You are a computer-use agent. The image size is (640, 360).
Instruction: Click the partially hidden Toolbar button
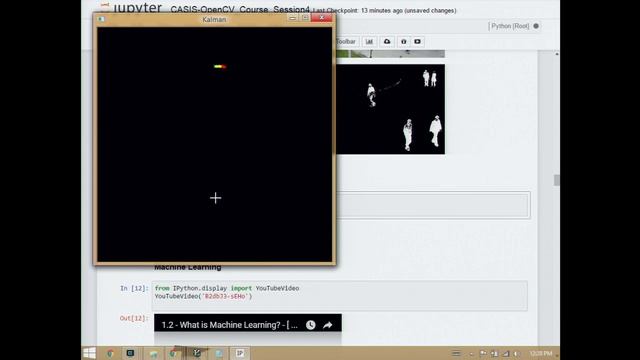tap(347, 42)
